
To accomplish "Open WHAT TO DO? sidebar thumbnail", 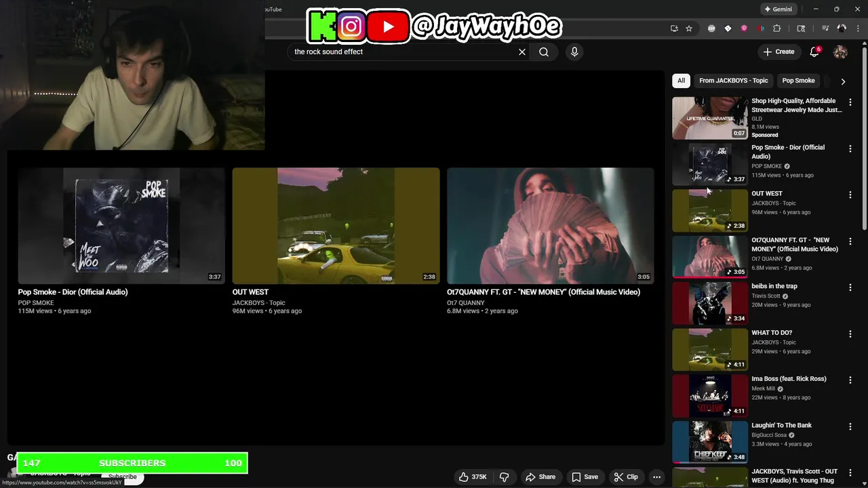I will 710,350.
